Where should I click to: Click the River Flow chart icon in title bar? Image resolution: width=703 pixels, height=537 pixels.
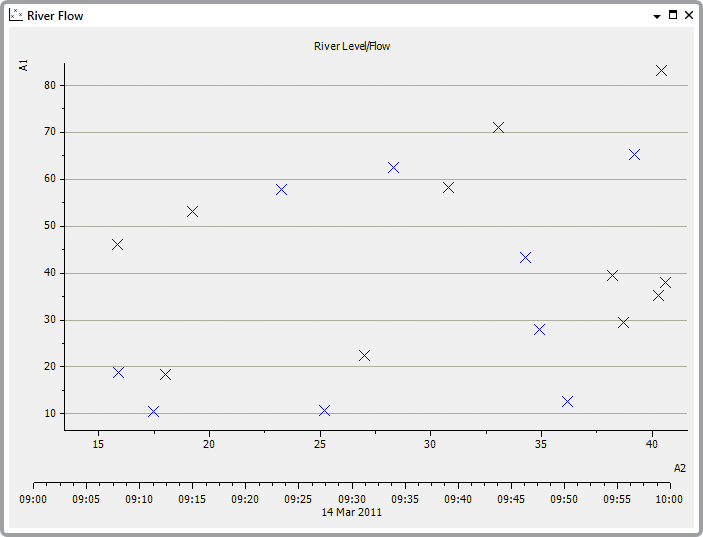click(x=16, y=15)
